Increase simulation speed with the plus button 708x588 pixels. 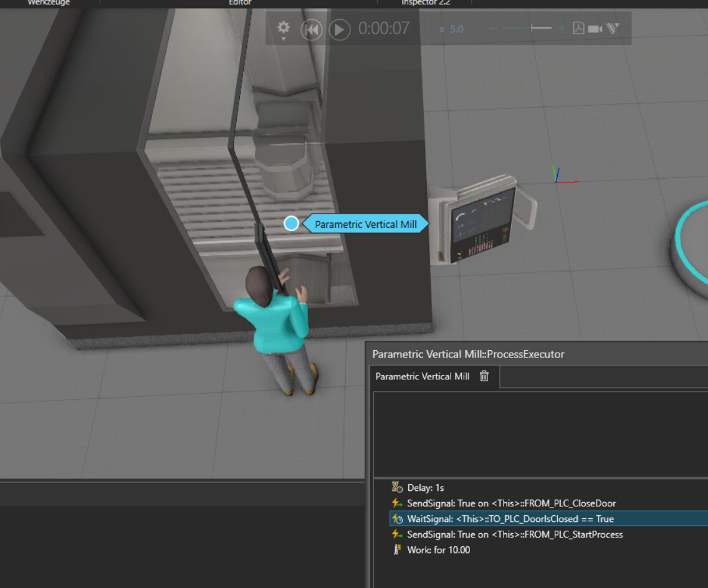click(x=562, y=29)
